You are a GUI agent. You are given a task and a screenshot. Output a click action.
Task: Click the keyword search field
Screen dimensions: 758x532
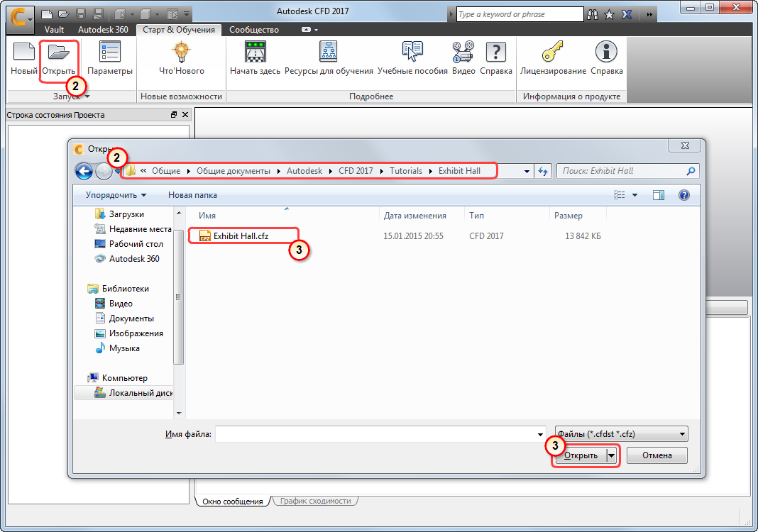tap(520, 14)
